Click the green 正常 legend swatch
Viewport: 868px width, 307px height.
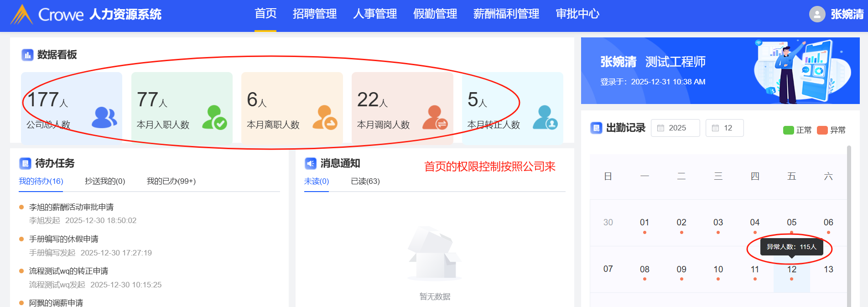[x=789, y=130]
